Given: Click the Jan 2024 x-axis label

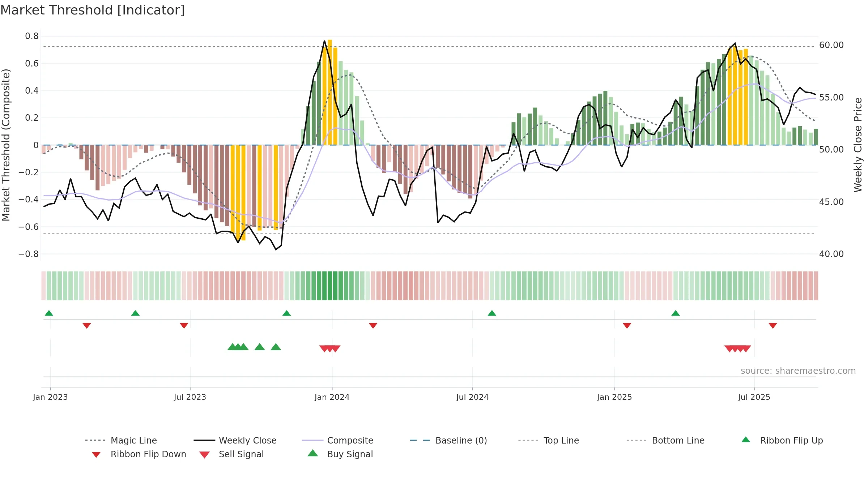Looking at the screenshot, I should click(332, 397).
